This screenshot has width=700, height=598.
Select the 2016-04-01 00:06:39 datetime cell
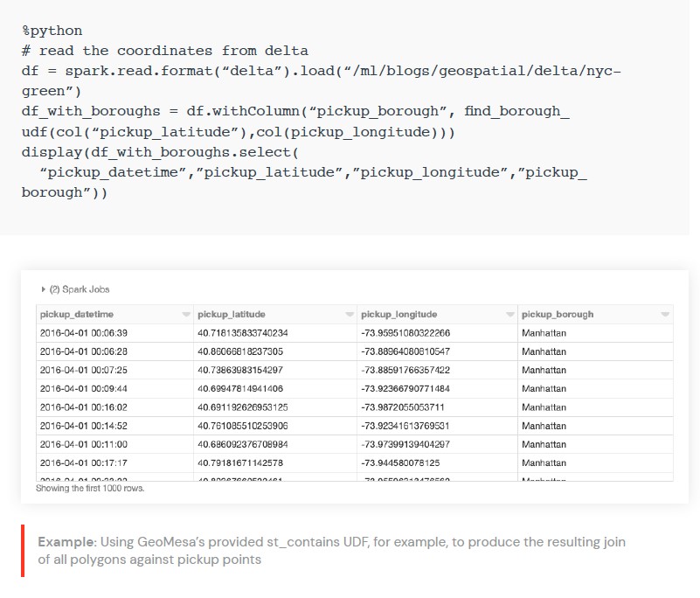click(84, 333)
